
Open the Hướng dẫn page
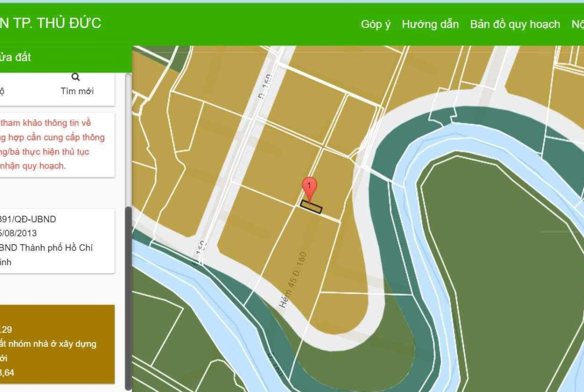[430, 24]
